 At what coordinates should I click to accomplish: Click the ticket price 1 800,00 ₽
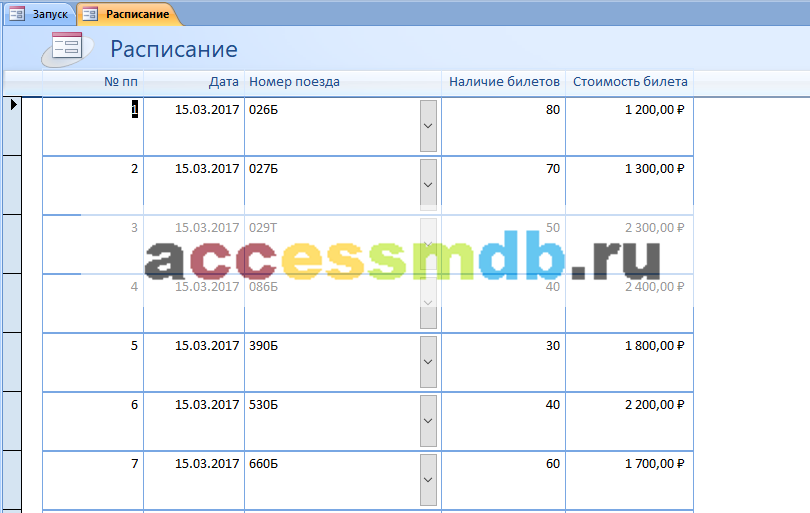pyautogui.click(x=655, y=346)
